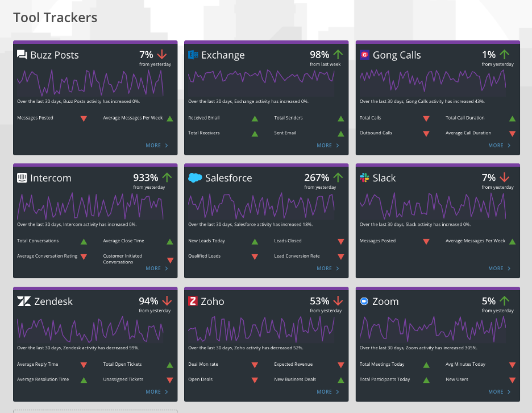
Task: Click green triangle next to Total Call Duration
Action: [x=512, y=118]
